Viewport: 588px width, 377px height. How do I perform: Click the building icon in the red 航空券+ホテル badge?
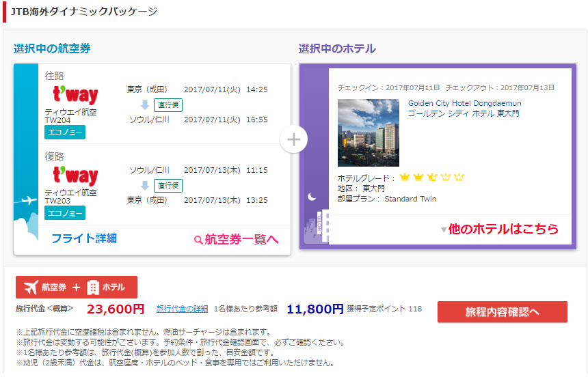pyautogui.click(x=92, y=288)
